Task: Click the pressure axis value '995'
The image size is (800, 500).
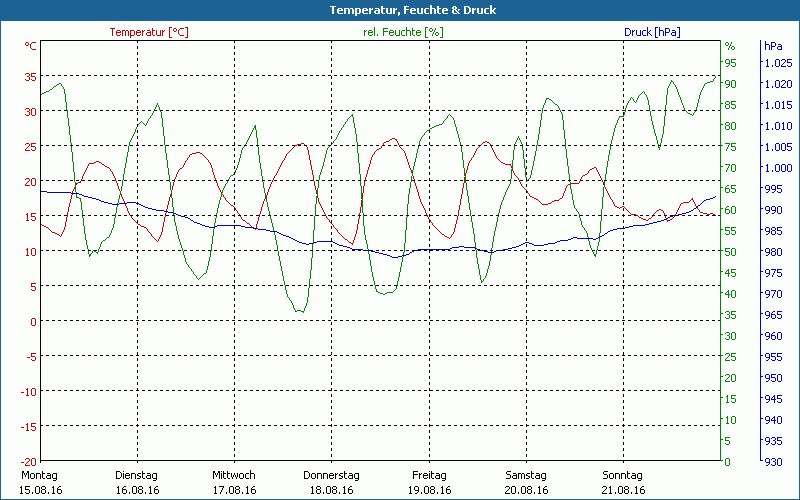Action: 773,189
